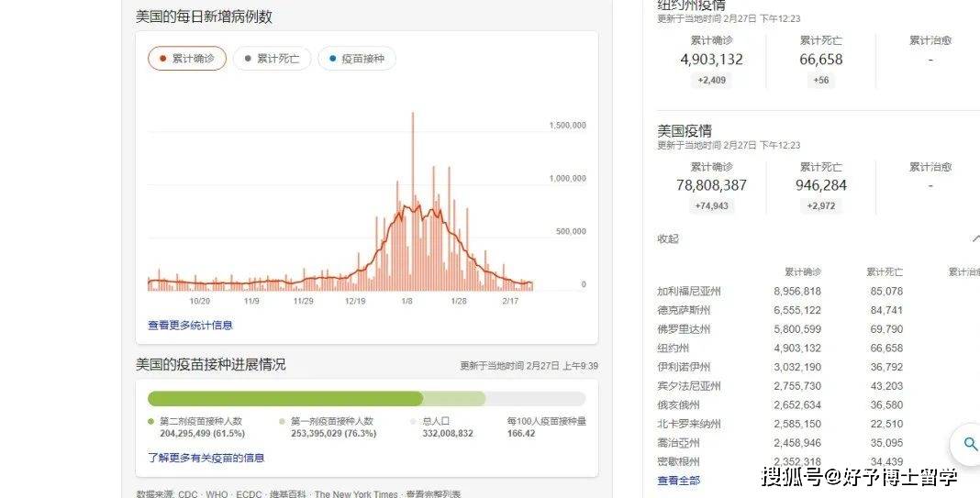Click the 美国的疫苗接种进展情况 heading

tap(211, 364)
